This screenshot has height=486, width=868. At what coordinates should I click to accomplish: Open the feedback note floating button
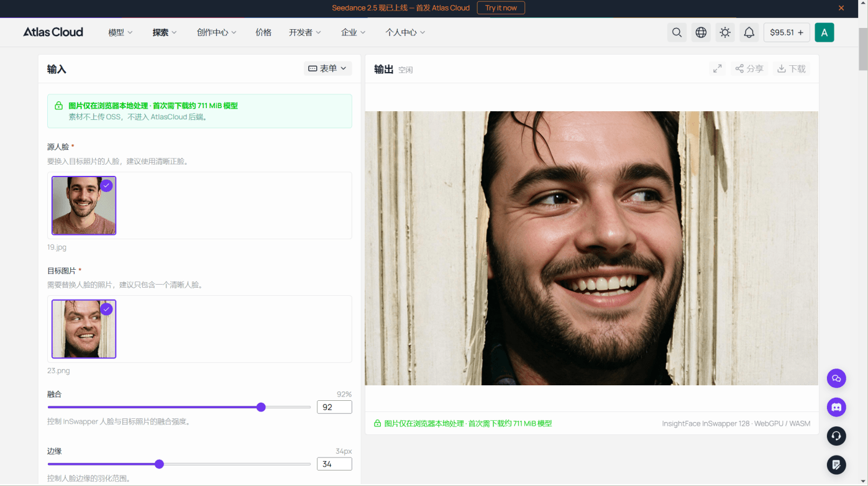click(836, 464)
